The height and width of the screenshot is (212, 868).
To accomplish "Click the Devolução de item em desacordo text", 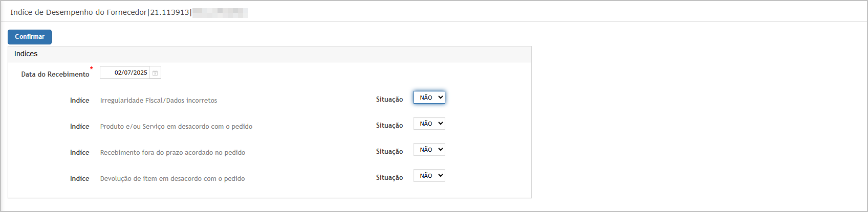I will coord(172,179).
